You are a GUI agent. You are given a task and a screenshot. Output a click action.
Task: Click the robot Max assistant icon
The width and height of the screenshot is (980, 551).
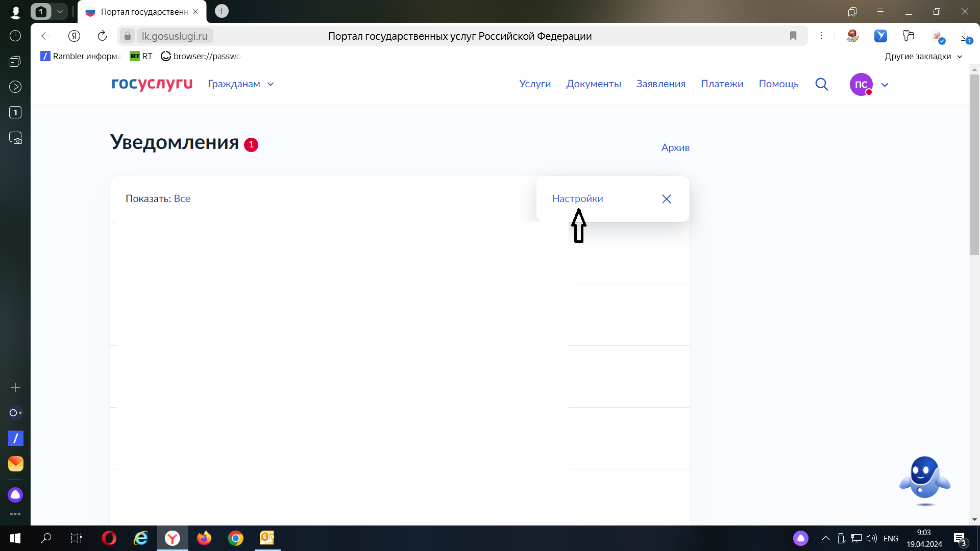pyautogui.click(x=924, y=479)
